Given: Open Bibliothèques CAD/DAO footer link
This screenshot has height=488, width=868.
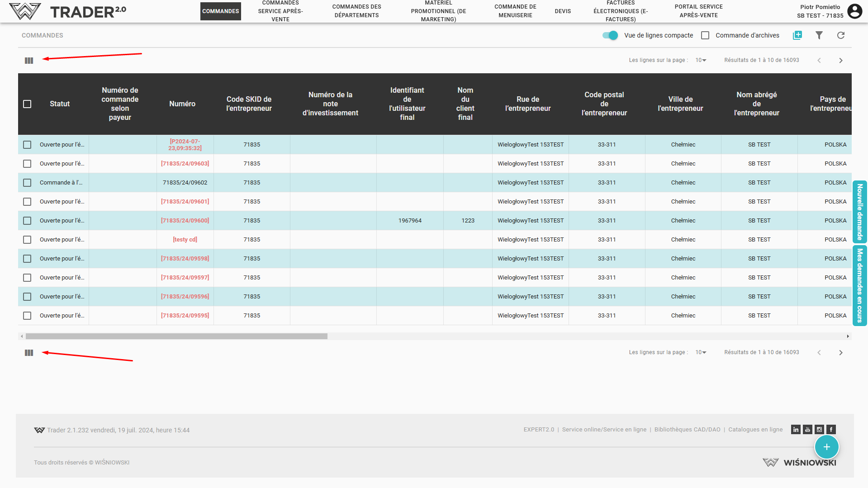Looking at the screenshot, I should [687, 430].
